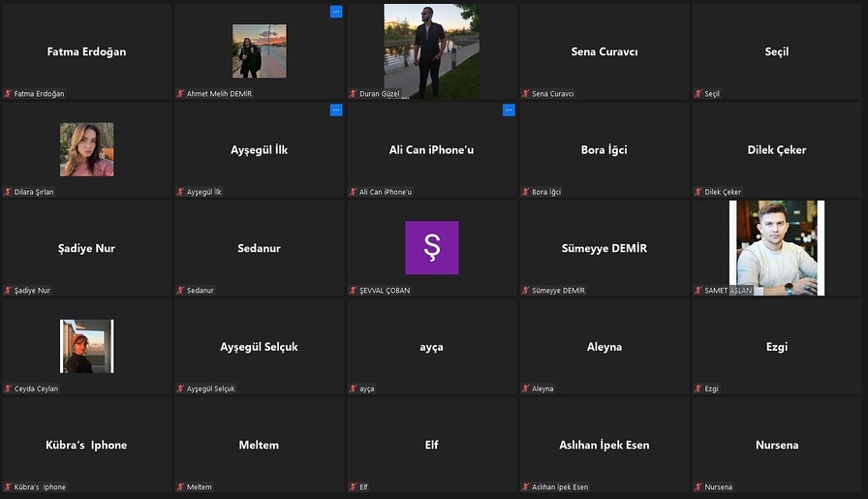
Task: Click muted microphone icon beside Fatma Erdoğan
Action: coord(8,94)
